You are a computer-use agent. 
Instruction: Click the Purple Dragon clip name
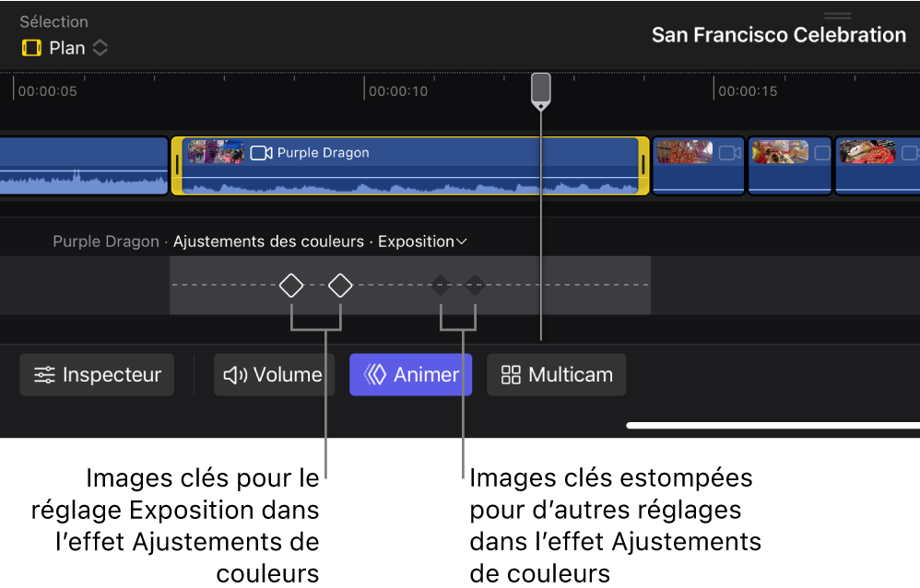pyautogui.click(x=323, y=153)
